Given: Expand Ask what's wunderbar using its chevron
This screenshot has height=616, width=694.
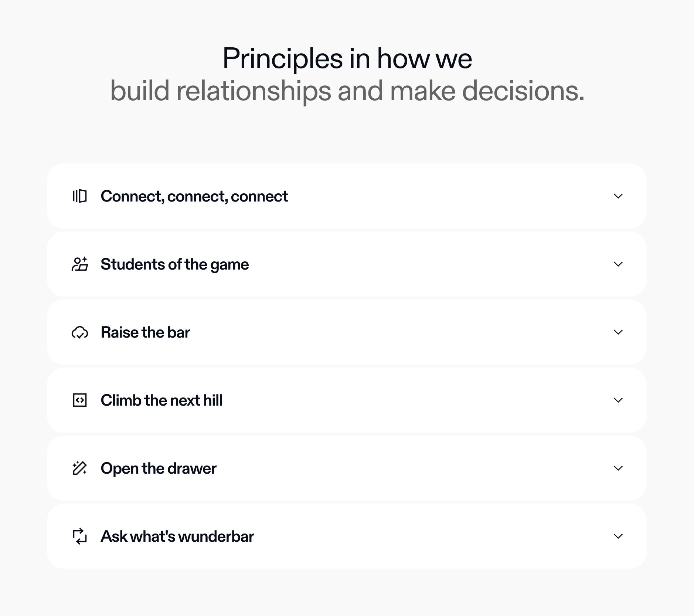Looking at the screenshot, I should pyautogui.click(x=618, y=536).
